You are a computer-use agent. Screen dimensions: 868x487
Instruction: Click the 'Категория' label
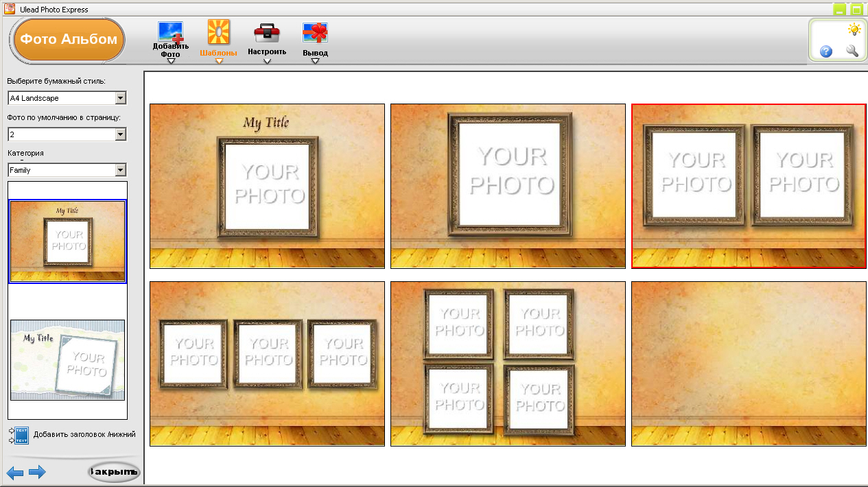tap(25, 153)
